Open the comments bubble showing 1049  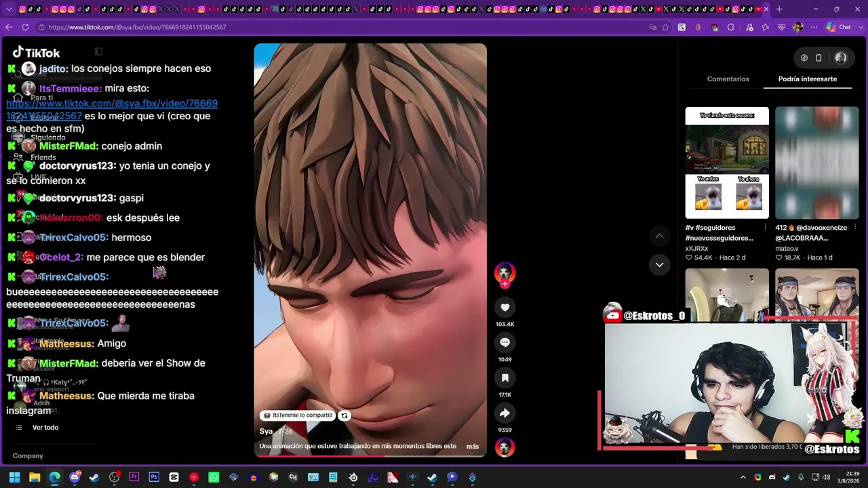(x=505, y=343)
